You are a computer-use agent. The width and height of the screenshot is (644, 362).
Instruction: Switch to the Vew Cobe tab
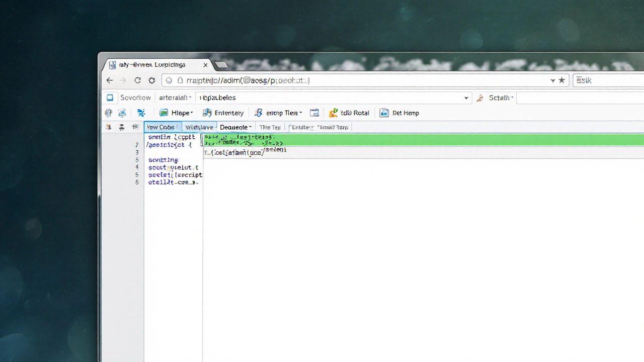click(x=160, y=127)
